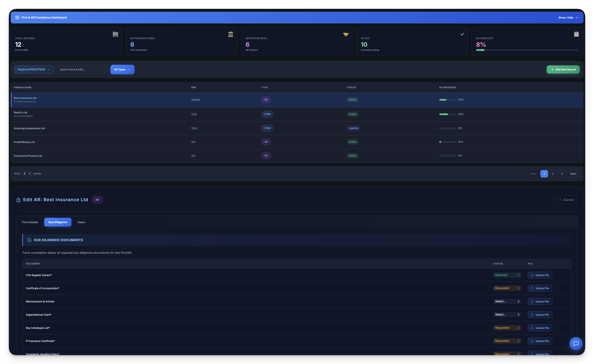Open the RegTechPRO/27648 dropdown
Image resolution: width=594 pixels, height=364 pixels.
(x=34, y=69)
